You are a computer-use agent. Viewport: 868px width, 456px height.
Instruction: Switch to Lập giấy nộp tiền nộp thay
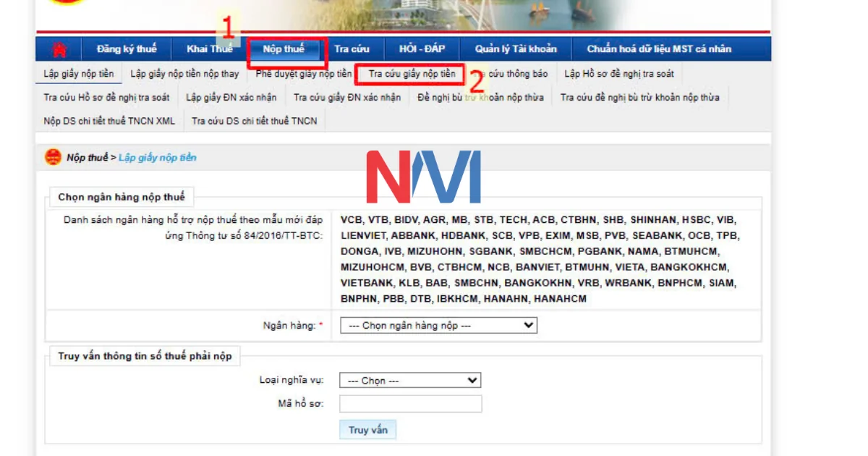coord(184,74)
